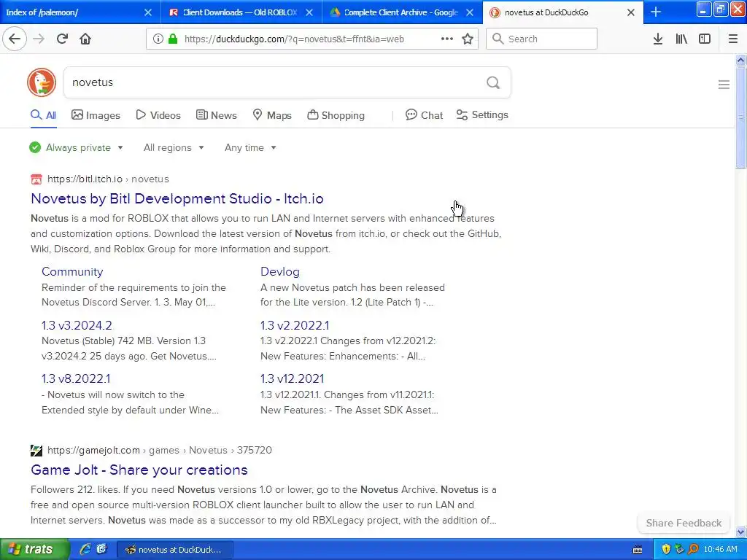747x560 pixels.
Task: Open 'Game Jolt - Share your creations' result
Action: coord(139,470)
